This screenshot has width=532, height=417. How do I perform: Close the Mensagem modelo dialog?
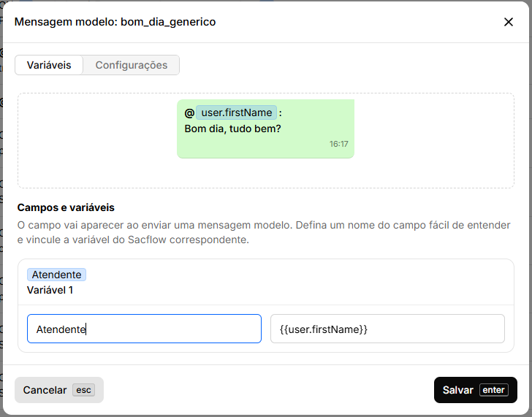509,22
